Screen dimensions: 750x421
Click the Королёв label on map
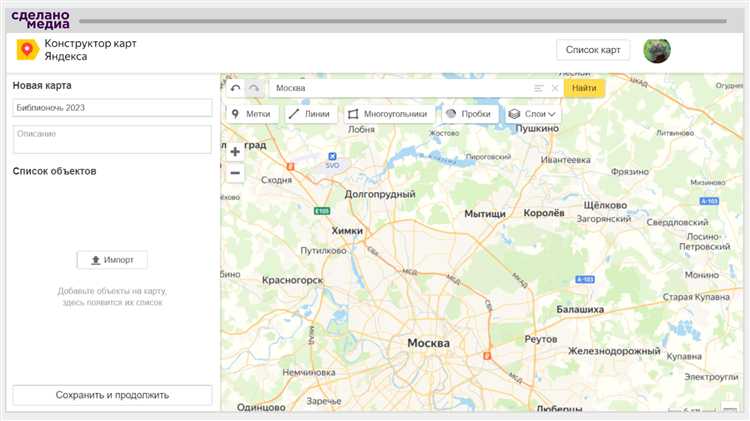[x=544, y=213]
